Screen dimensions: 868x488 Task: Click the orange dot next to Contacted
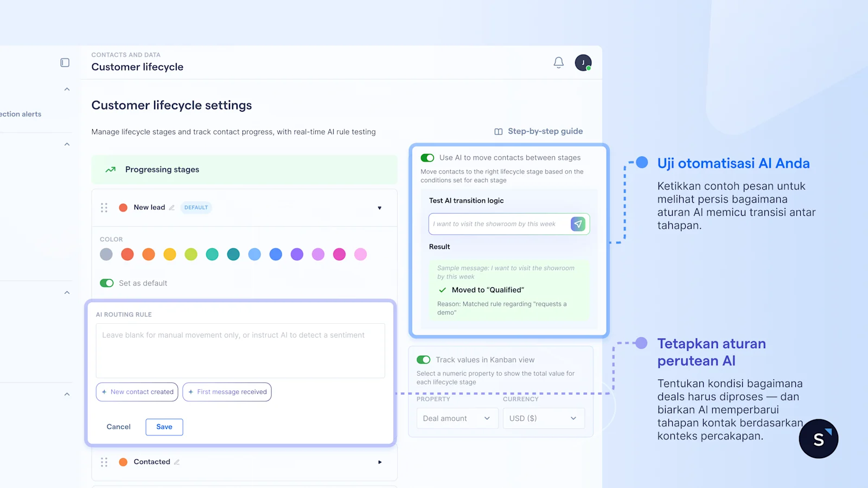click(123, 462)
